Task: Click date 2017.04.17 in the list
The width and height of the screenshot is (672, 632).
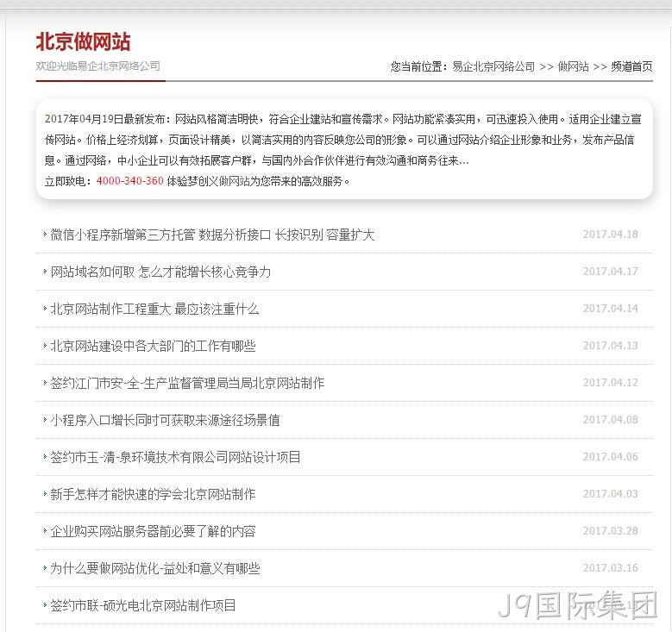Action: 610,272
